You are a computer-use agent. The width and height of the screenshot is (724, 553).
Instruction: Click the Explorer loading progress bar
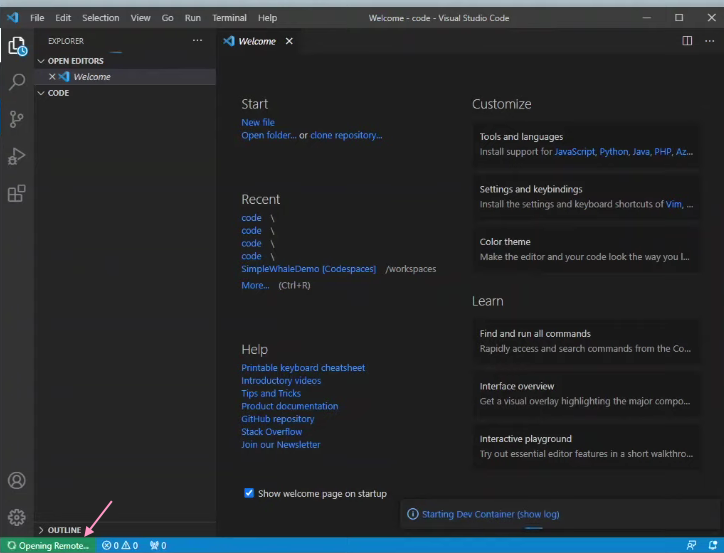click(x=115, y=52)
